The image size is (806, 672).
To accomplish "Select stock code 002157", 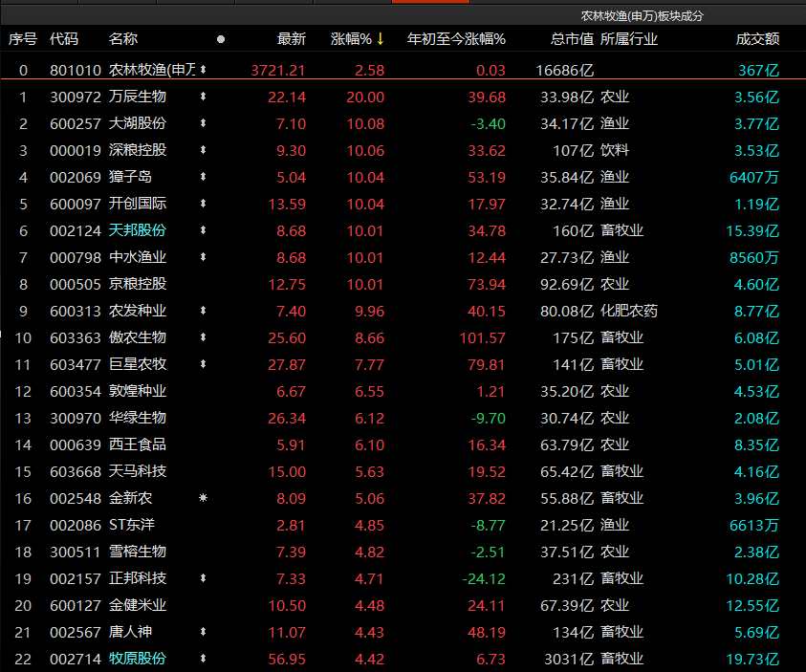I will [x=75, y=578].
